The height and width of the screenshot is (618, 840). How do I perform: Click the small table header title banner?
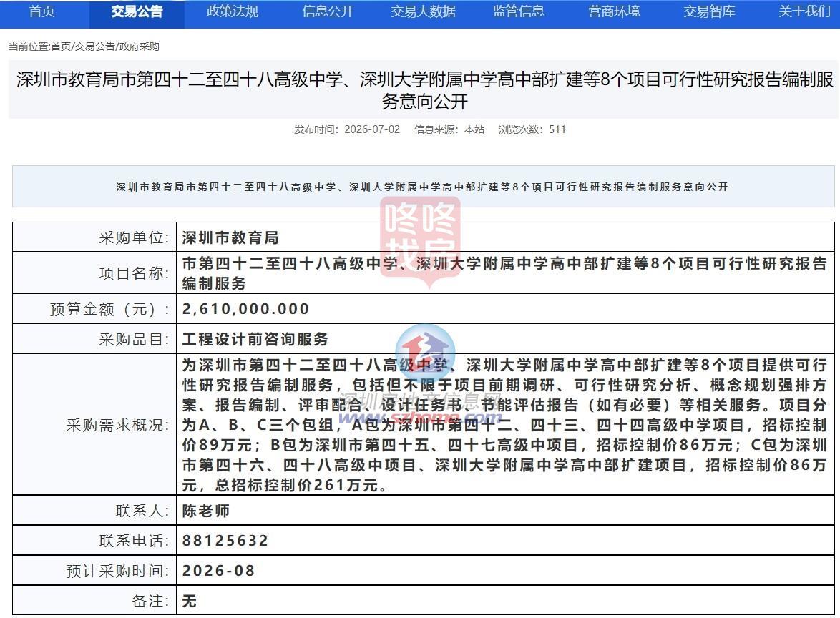[423, 187]
